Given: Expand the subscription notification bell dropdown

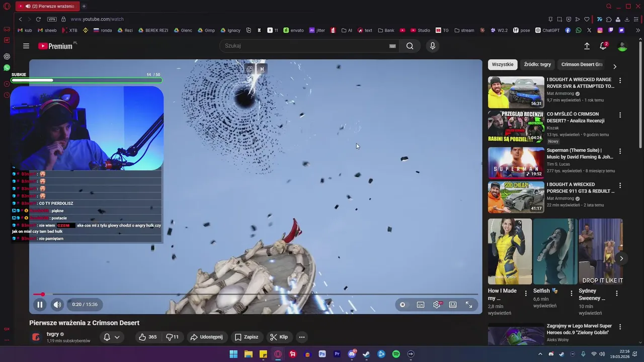Looking at the screenshot, I should point(112,337).
